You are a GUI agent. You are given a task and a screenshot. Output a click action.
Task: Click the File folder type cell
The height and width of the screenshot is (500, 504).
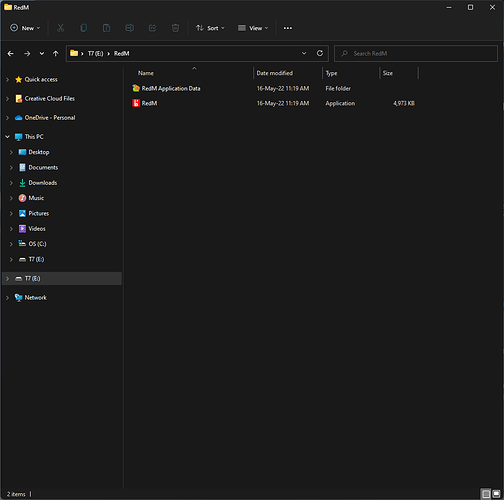(x=338, y=88)
